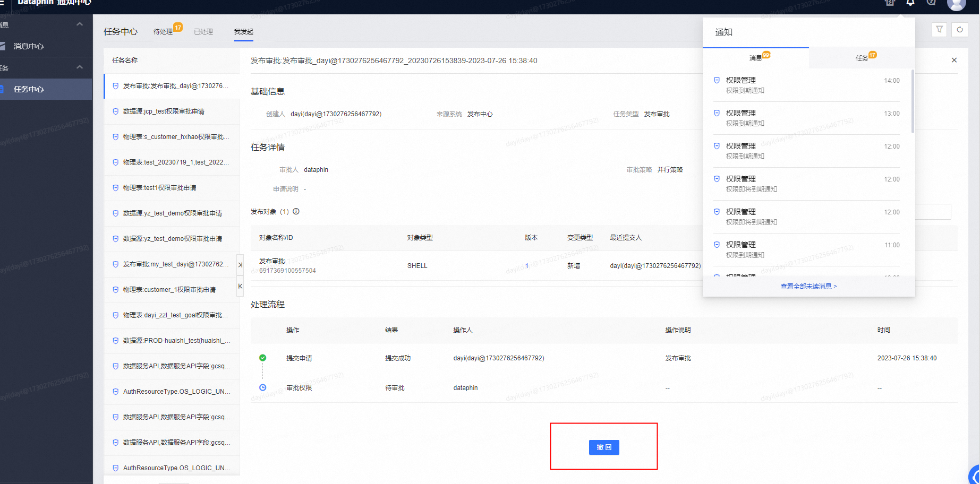
Task: Open 查看全部未读消息 link
Action: point(808,287)
